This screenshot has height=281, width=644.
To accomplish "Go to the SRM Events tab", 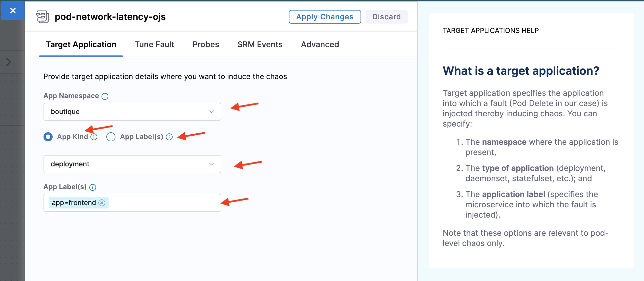I will pos(260,45).
